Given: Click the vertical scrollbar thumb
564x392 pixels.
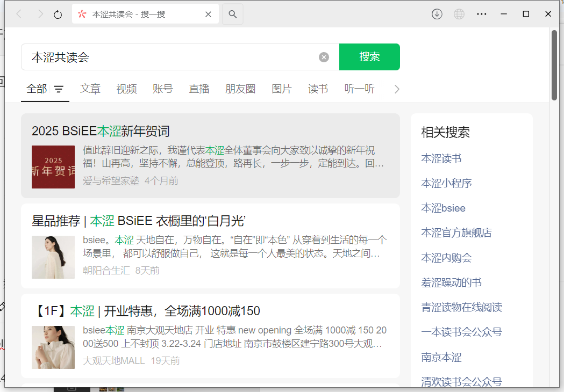Looking at the screenshot, I should tap(554, 66).
